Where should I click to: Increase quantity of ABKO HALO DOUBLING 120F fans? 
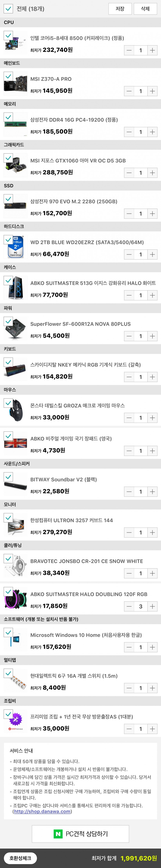(x=152, y=607)
